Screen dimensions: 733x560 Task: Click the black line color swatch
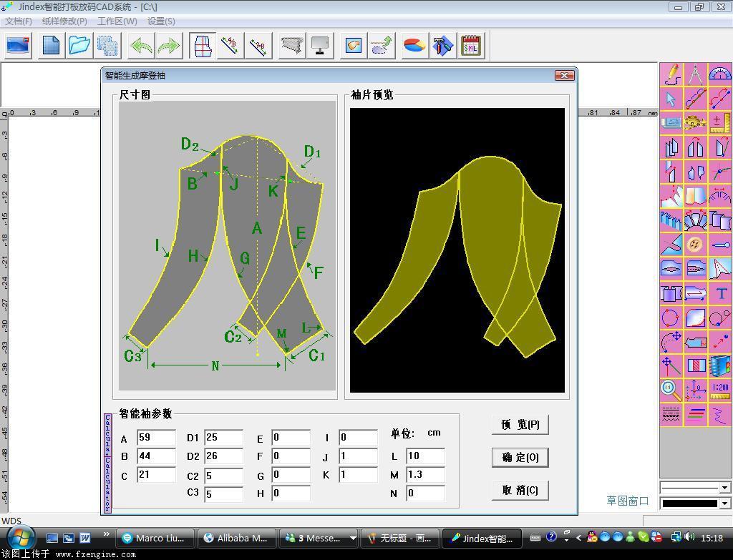(689, 503)
